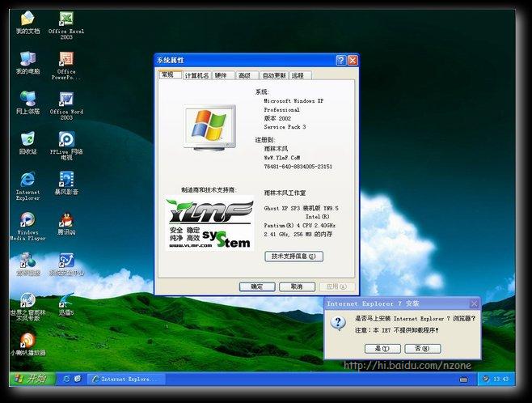Click the text WwW.YlmF.CoM

282,158
